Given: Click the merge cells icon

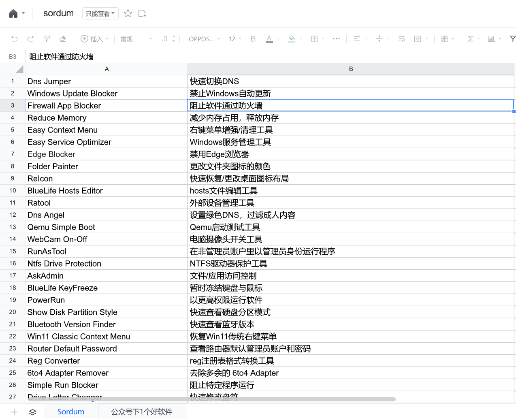Looking at the screenshot, I should [x=418, y=39].
